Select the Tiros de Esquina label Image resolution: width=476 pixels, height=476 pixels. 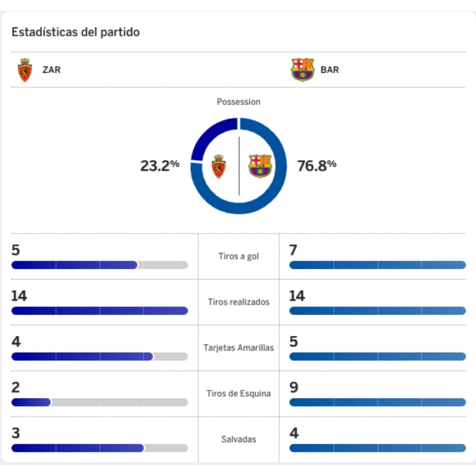point(238,394)
